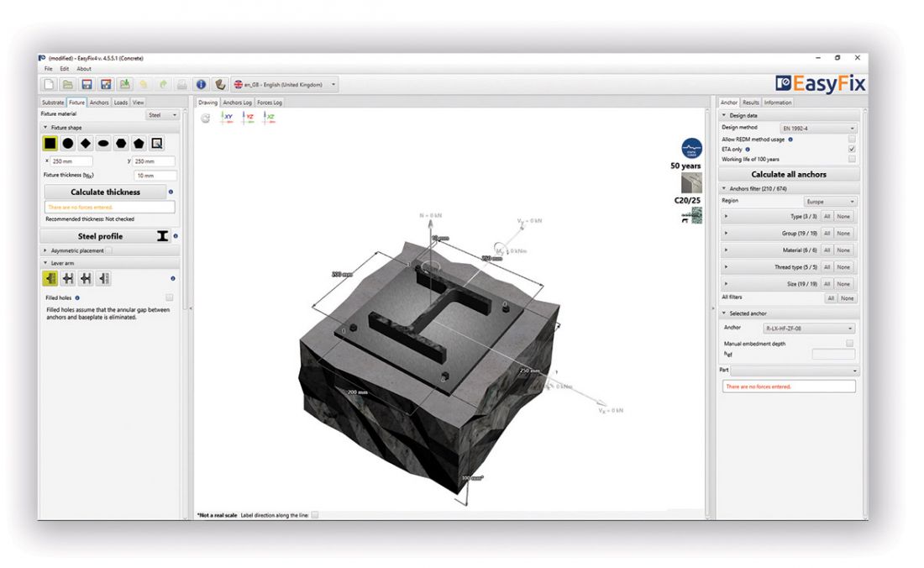This screenshot has width=924, height=568.
Task: Click the Export toolbar icon with green arrow
Action: pos(124,85)
